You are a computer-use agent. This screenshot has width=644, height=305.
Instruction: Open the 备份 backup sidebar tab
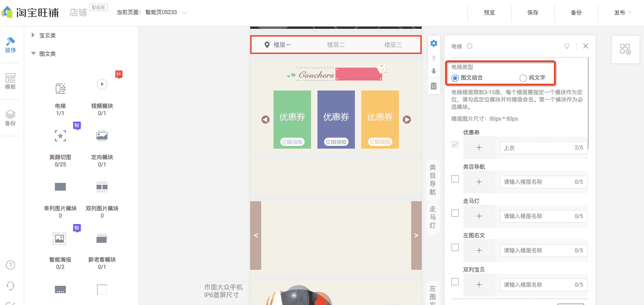[10, 118]
